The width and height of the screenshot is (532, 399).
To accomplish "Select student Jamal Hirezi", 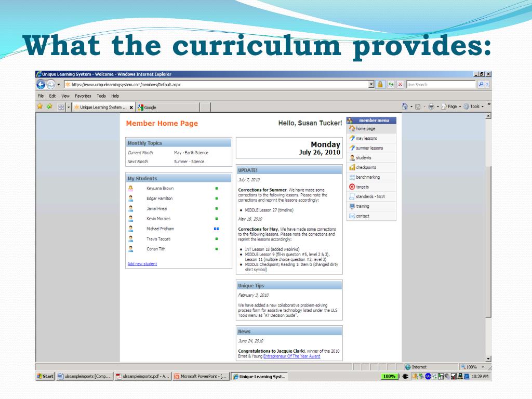I will point(157,209).
